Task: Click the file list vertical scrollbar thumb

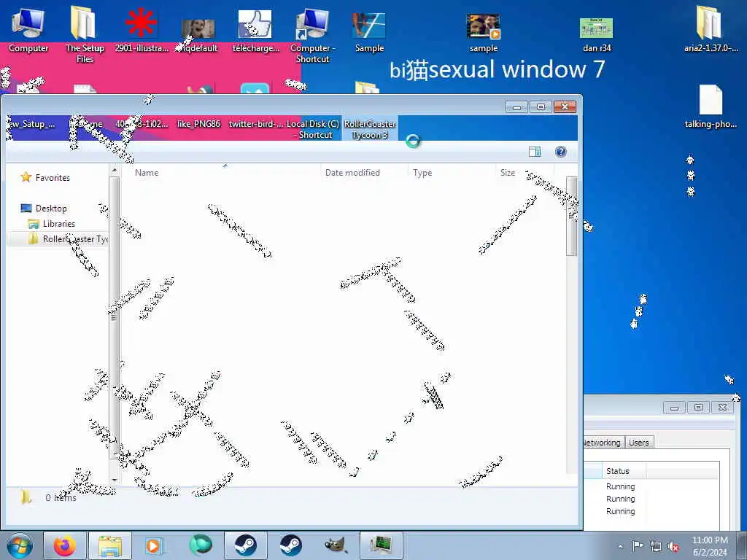Action: (x=572, y=215)
